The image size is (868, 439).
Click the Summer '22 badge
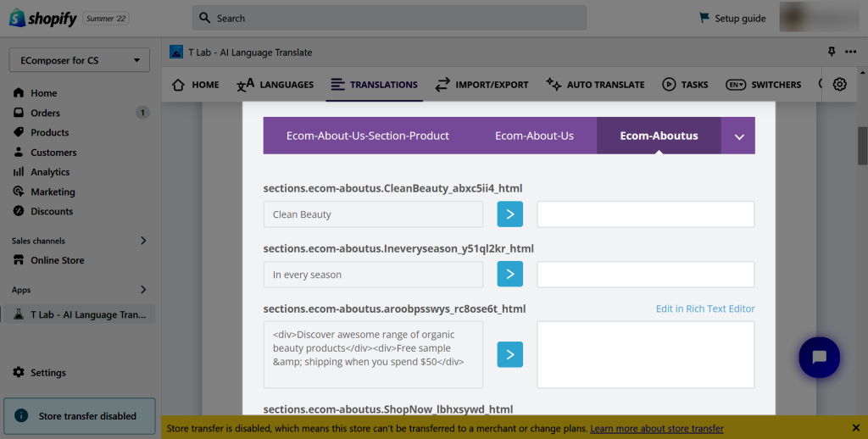click(106, 19)
